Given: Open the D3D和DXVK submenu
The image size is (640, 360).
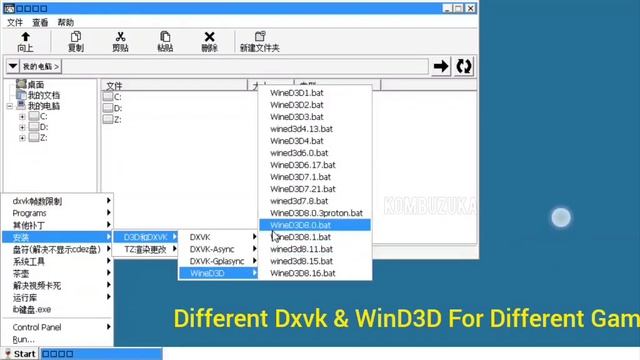Looking at the screenshot, I should click(145, 237).
